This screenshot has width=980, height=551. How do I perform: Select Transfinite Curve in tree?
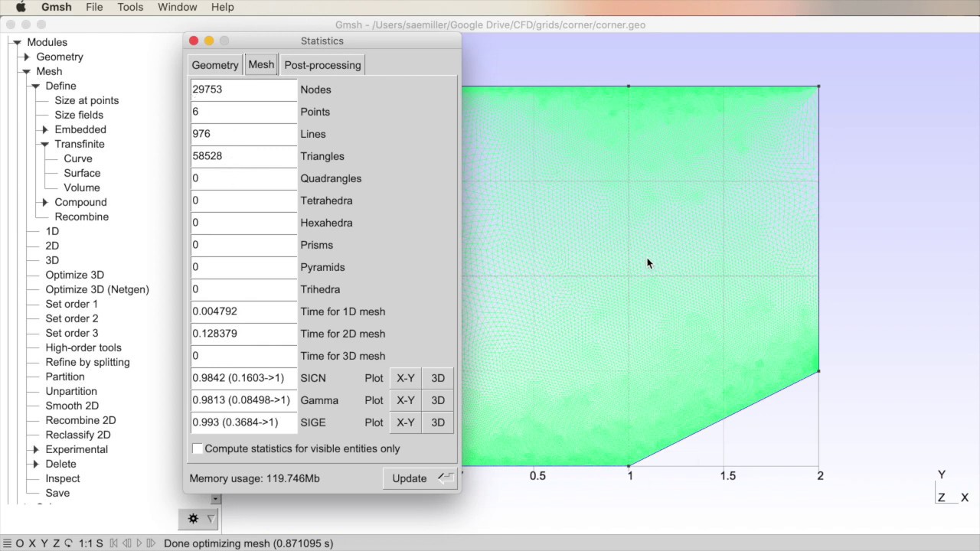(78, 158)
